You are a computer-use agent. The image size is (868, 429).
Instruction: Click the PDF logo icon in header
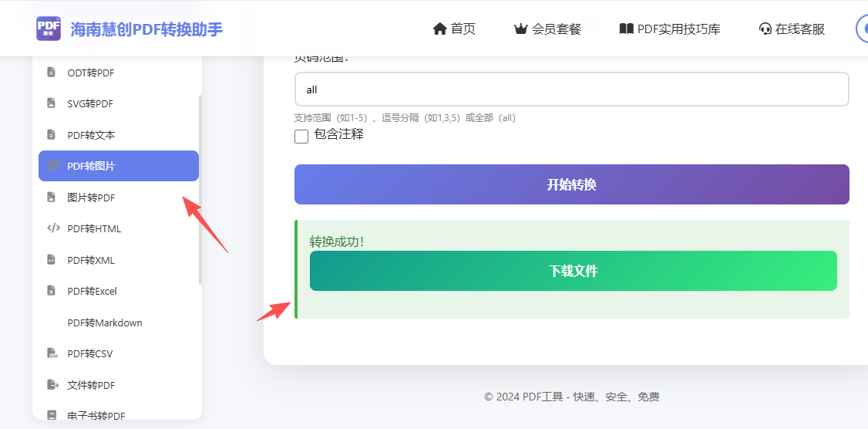coord(49,29)
